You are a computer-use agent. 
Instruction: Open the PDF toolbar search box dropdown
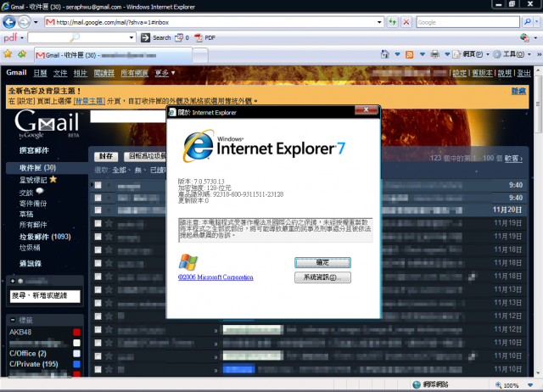pyautogui.click(x=132, y=37)
